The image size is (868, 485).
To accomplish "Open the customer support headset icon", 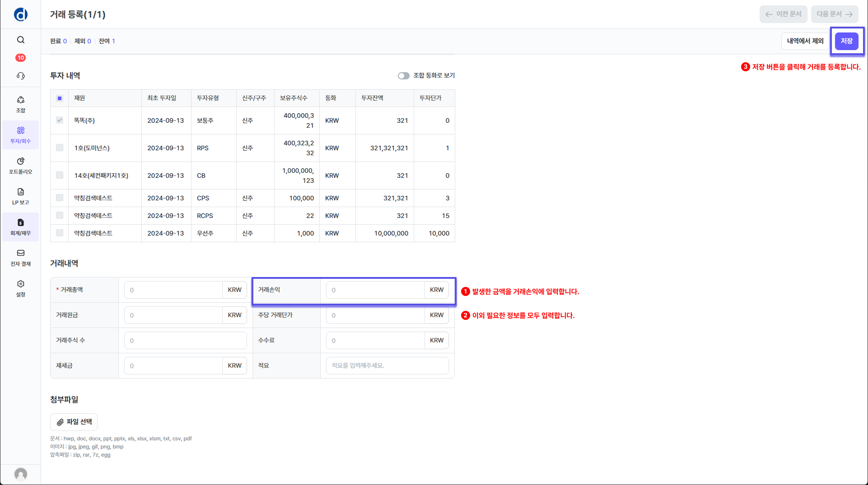I will click(21, 76).
